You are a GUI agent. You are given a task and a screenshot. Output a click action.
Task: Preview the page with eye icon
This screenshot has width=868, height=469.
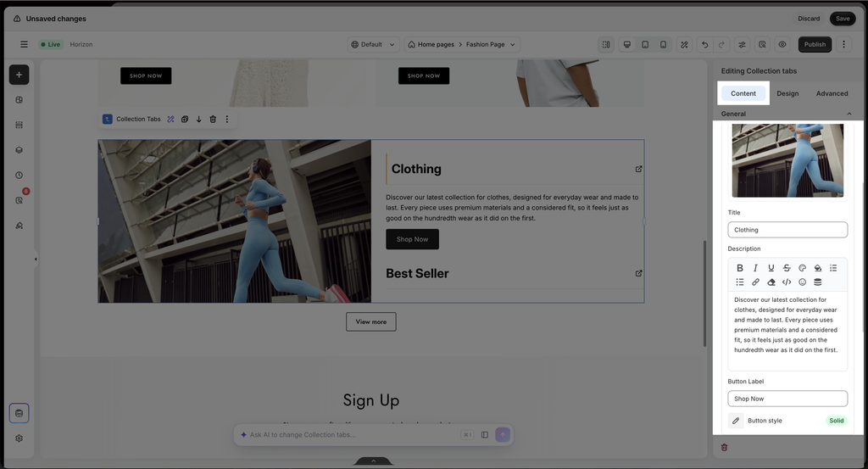[x=782, y=44]
